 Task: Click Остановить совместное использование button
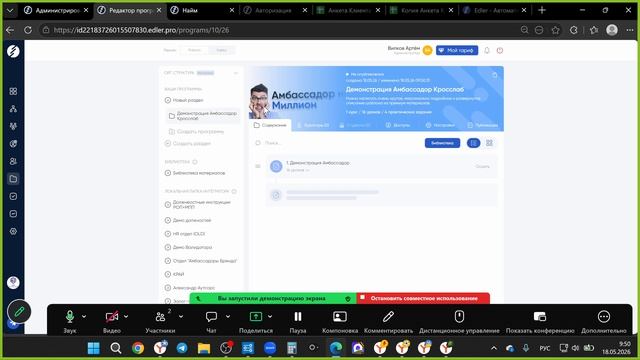click(x=423, y=298)
